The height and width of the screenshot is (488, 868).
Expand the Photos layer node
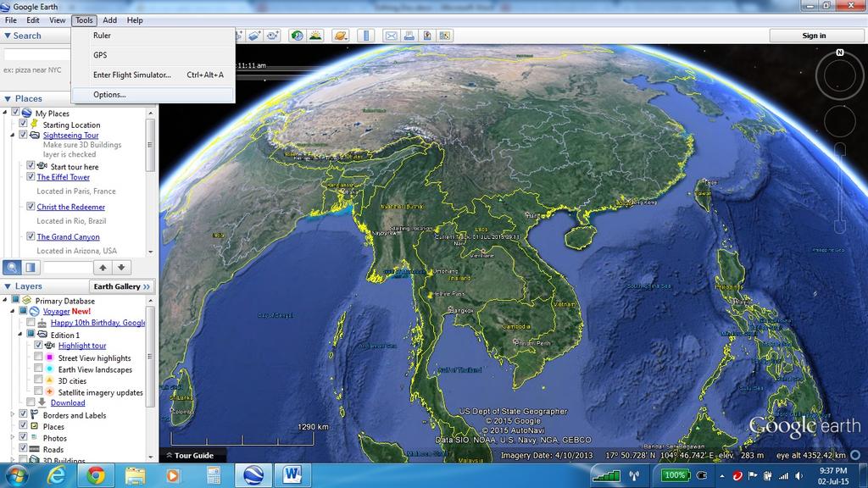tap(12, 437)
